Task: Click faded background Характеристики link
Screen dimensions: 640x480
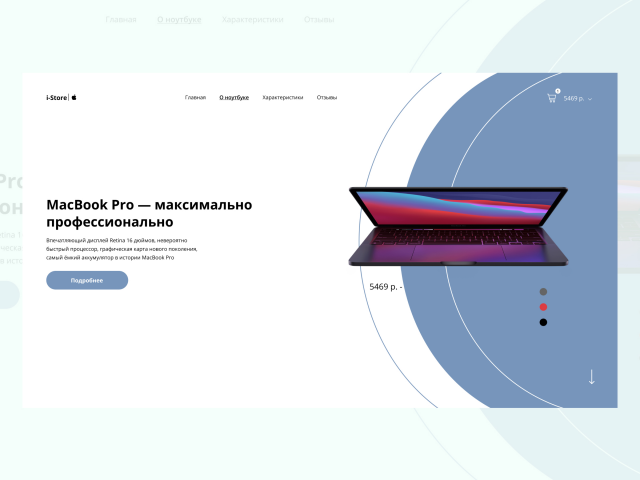Action: tap(252, 19)
